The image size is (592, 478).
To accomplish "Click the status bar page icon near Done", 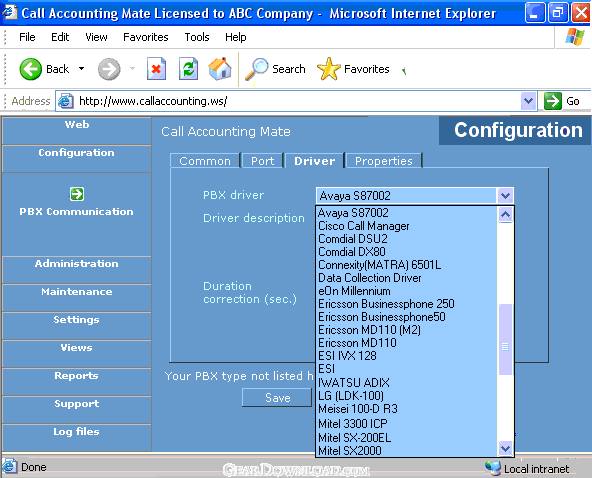I will pyautogui.click(x=9, y=467).
